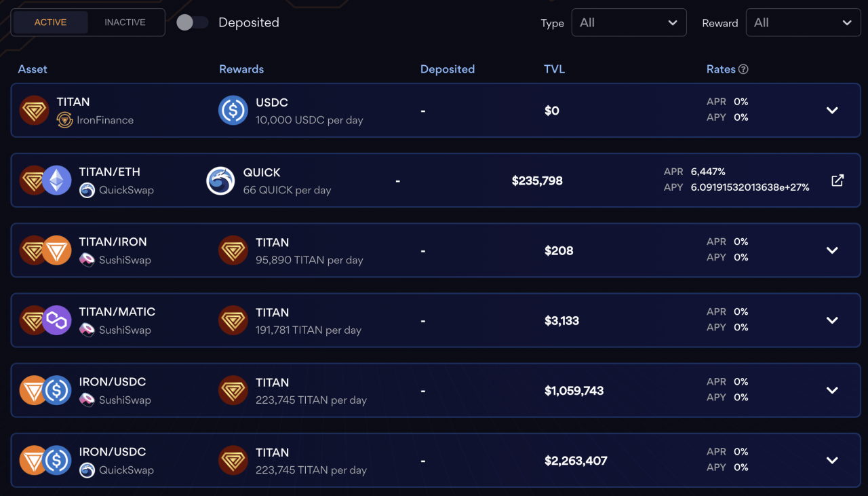Click the USDC reward coin icon

(x=233, y=109)
